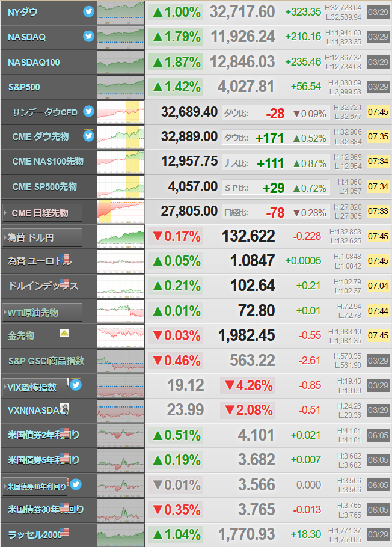
Task: Click the サンデーダウCFD value 32,689.40
Action: (x=189, y=112)
